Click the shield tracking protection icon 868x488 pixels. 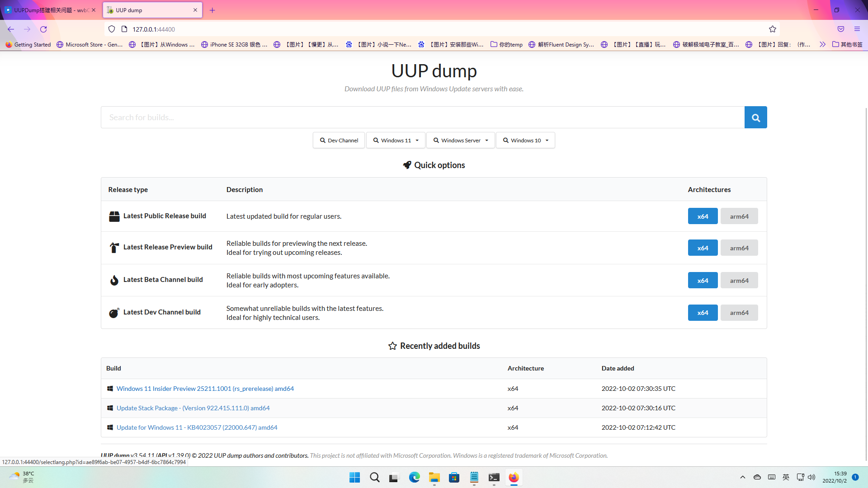point(112,29)
